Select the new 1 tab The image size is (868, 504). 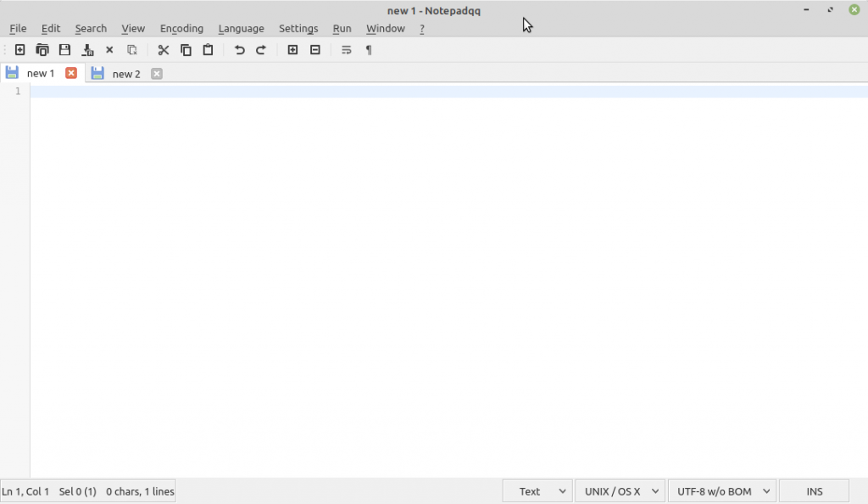(41, 73)
